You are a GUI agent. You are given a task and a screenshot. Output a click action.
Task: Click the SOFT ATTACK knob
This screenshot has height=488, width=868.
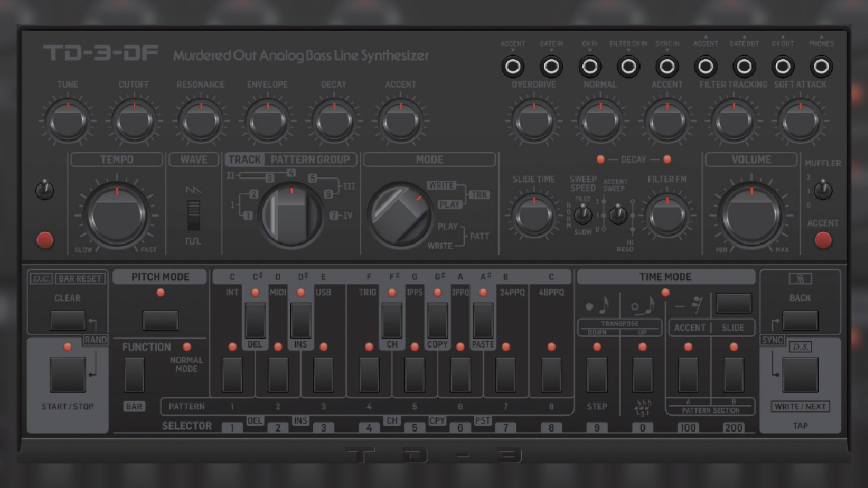point(800,121)
